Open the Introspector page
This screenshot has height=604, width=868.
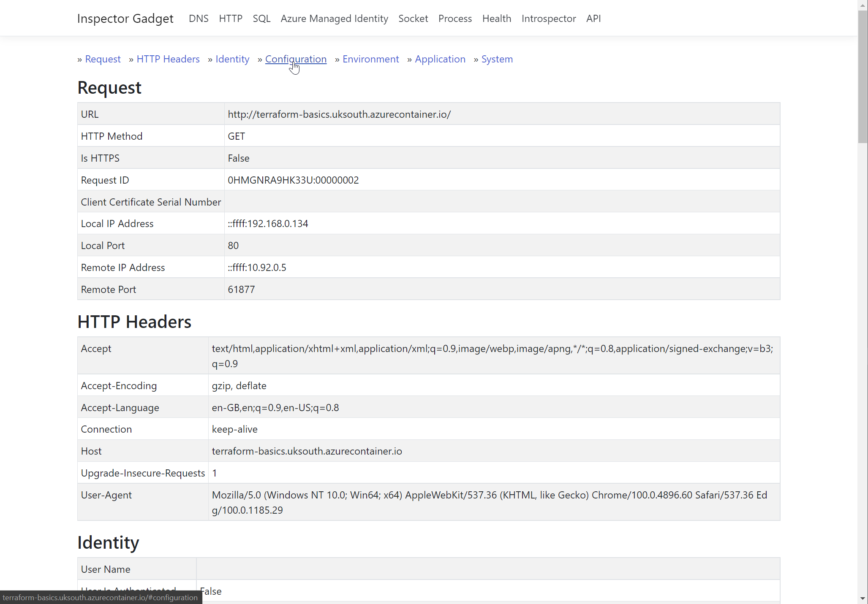pos(549,19)
